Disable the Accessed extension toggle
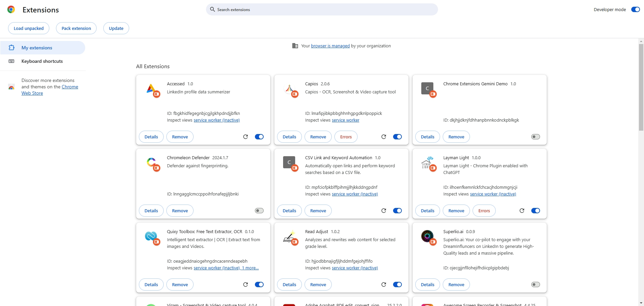Screen dimensions: 644x306 tap(259, 137)
